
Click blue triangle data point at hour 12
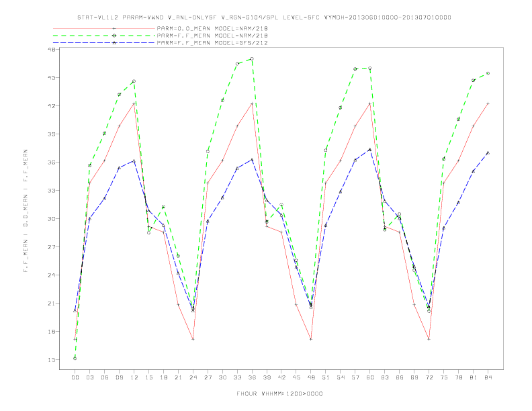pos(134,161)
